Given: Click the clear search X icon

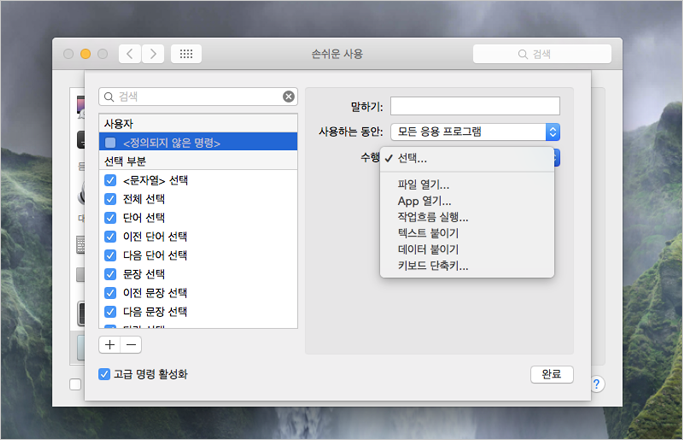Looking at the screenshot, I should coord(288,97).
